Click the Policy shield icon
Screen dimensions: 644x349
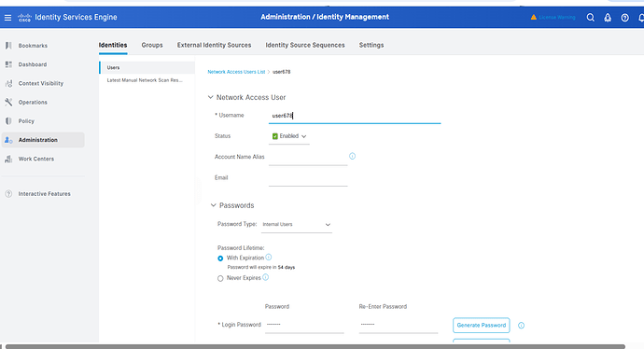click(8, 121)
